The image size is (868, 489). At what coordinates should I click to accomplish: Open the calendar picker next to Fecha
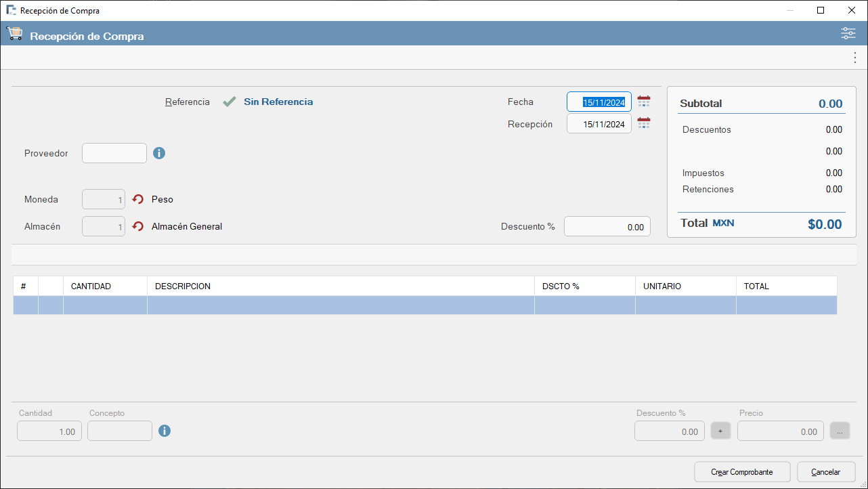click(643, 102)
